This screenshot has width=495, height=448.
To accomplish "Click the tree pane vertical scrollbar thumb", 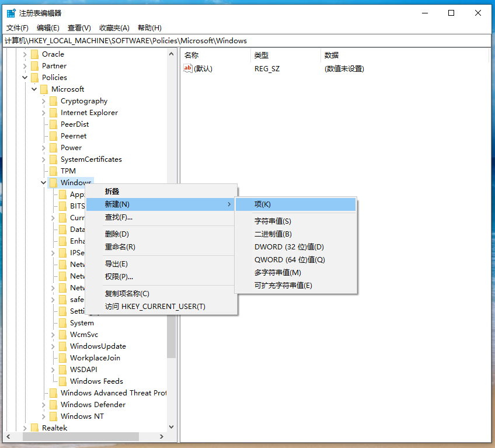I will click(x=172, y=336).
